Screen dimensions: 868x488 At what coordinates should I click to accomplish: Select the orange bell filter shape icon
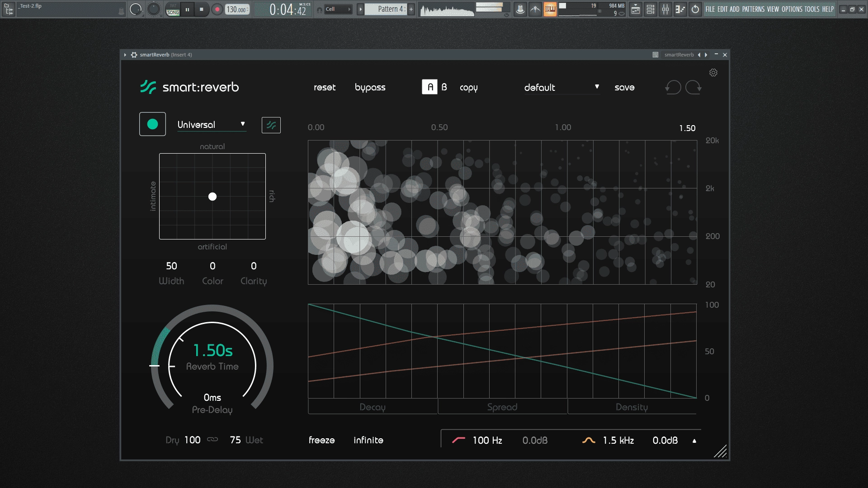[589, 440]
